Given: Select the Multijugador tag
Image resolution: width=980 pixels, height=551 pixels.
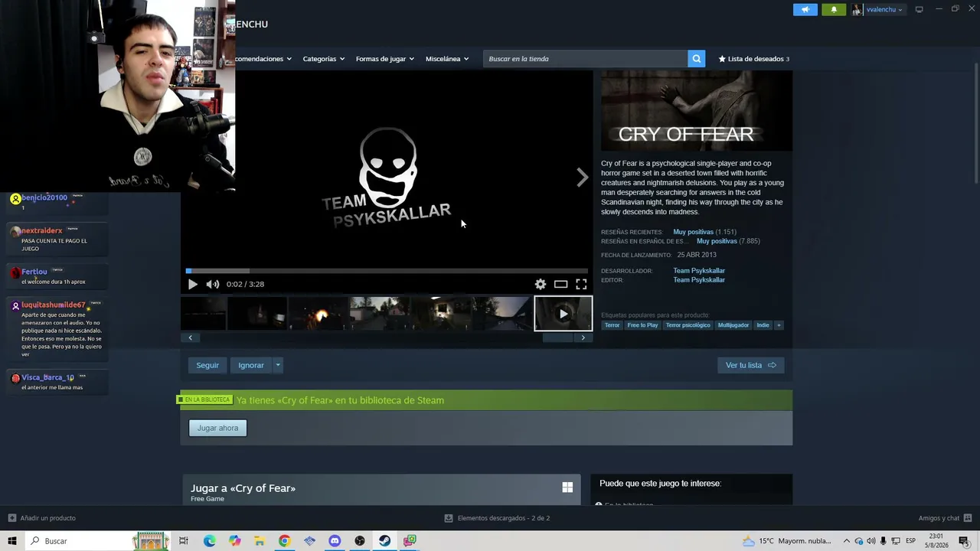Looking at the screenshot, I should [x=733, y=325].
